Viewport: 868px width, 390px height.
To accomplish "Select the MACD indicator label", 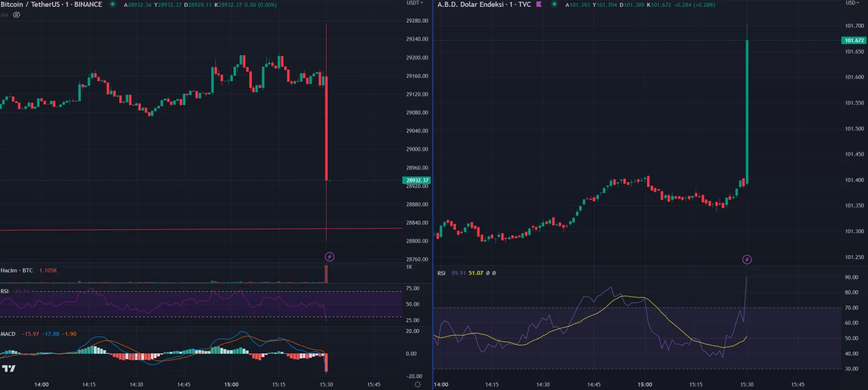I will point(8,334).
